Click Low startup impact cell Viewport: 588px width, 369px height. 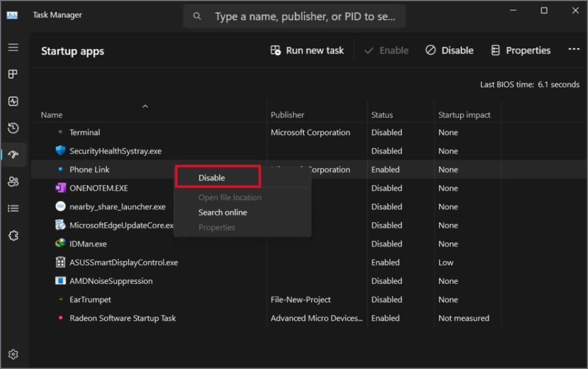point(446,263)
